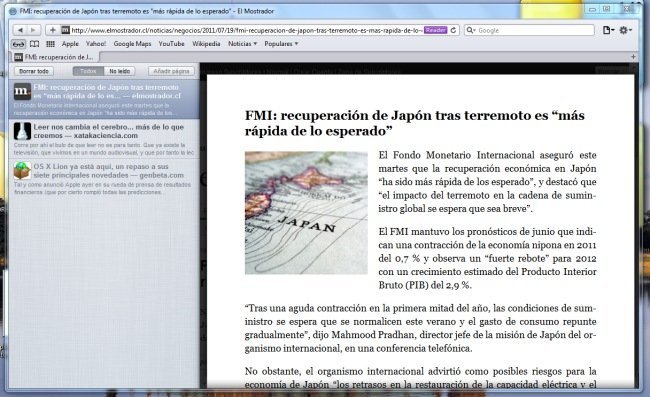Maximize the browser window
The width and height of the screenshot is (650, 397).
point(606,8)
